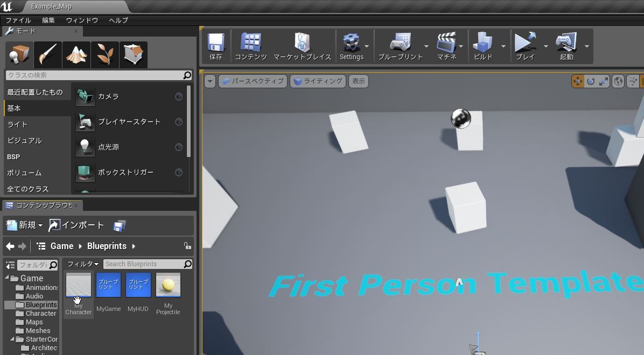The height and width of the screenshot is (355, 644).
Task: Open the マチネ matinee toolbar icon
Action: tap(446, 46)
